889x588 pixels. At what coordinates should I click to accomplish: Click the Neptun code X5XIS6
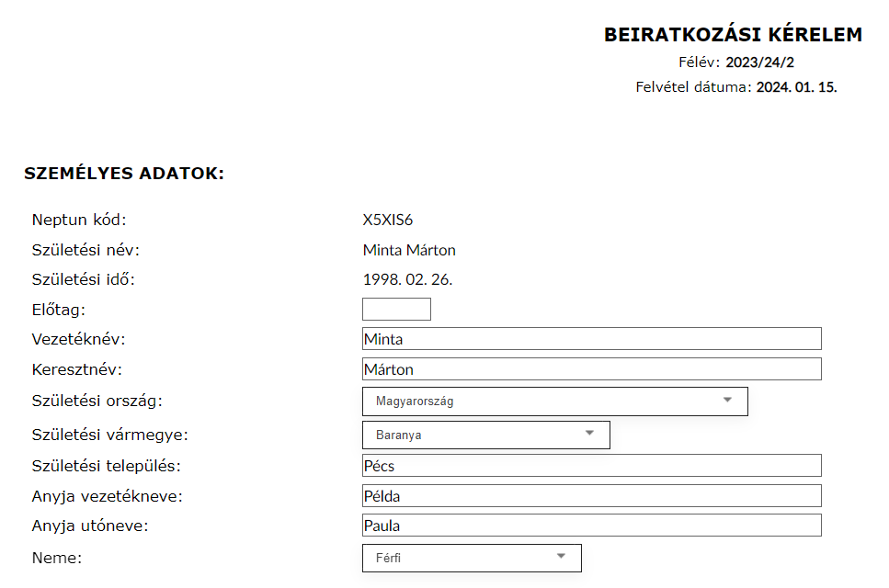tap(388, 220)
